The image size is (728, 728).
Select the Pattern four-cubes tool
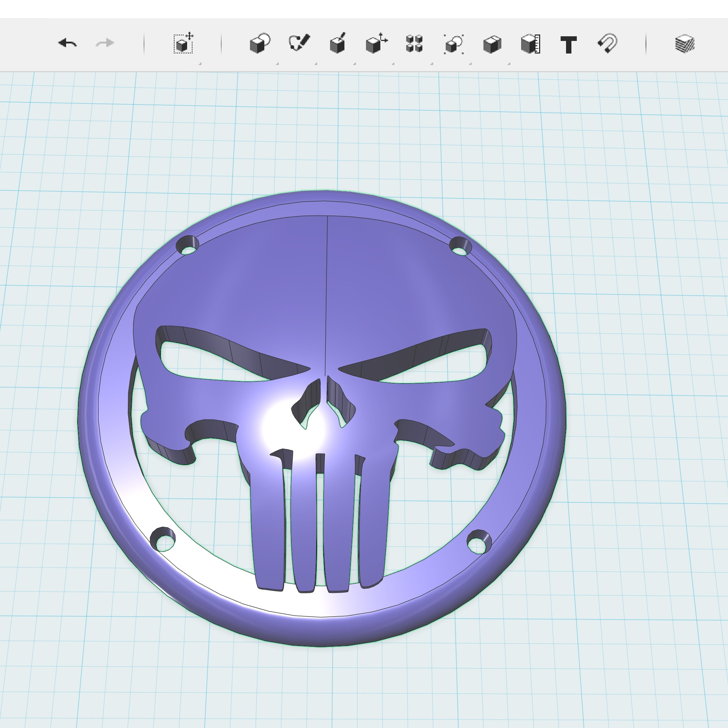point(414,43)
